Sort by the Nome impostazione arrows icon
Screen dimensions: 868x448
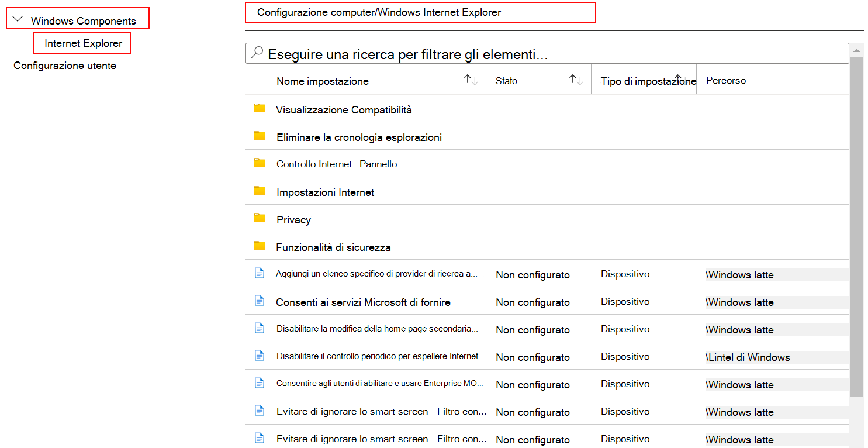click(x=471, y=80)
